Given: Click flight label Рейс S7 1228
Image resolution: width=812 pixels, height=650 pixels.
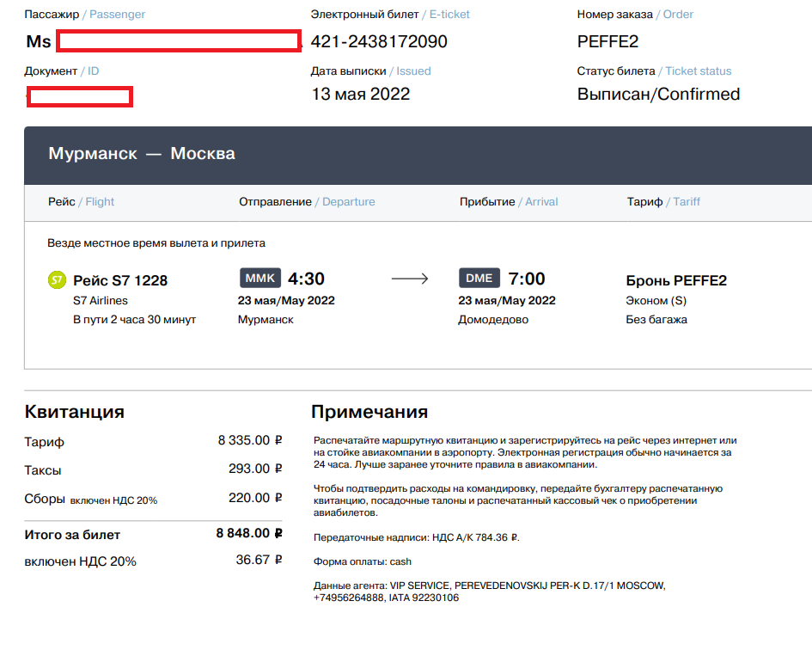Looking at the screenshot, I should point(120,280).
